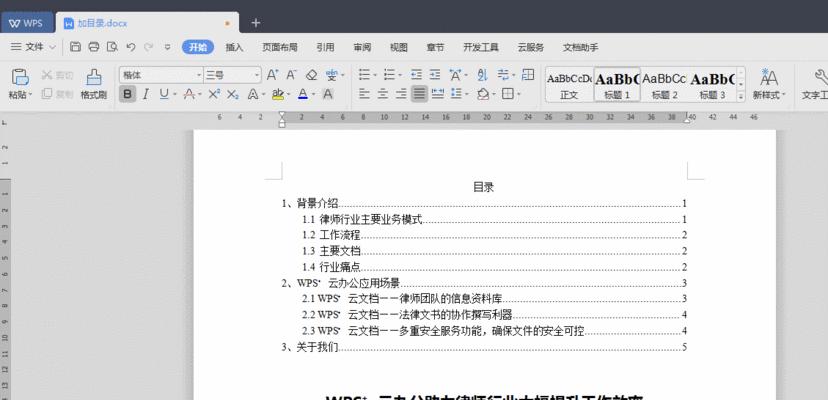Apply the 标题 2 heading style
The image size is (828, 400).
(x=664, y=85)
